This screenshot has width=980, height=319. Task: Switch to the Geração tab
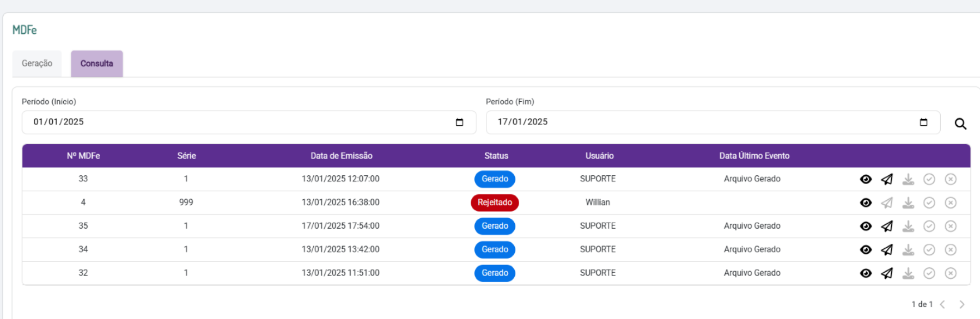point(37,63)
